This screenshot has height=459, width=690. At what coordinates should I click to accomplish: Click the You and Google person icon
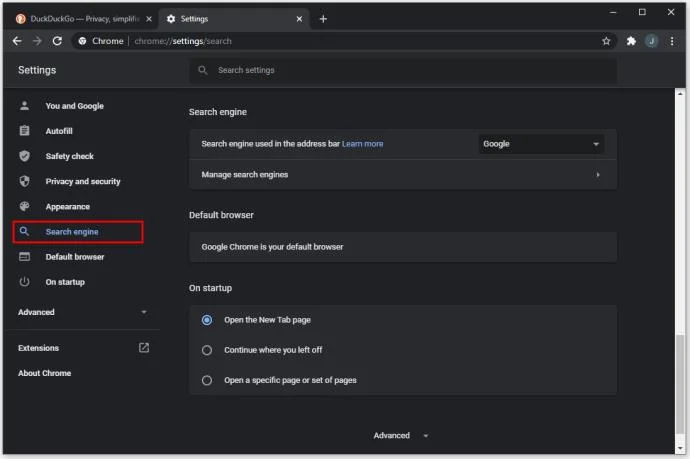click(24, 106)
